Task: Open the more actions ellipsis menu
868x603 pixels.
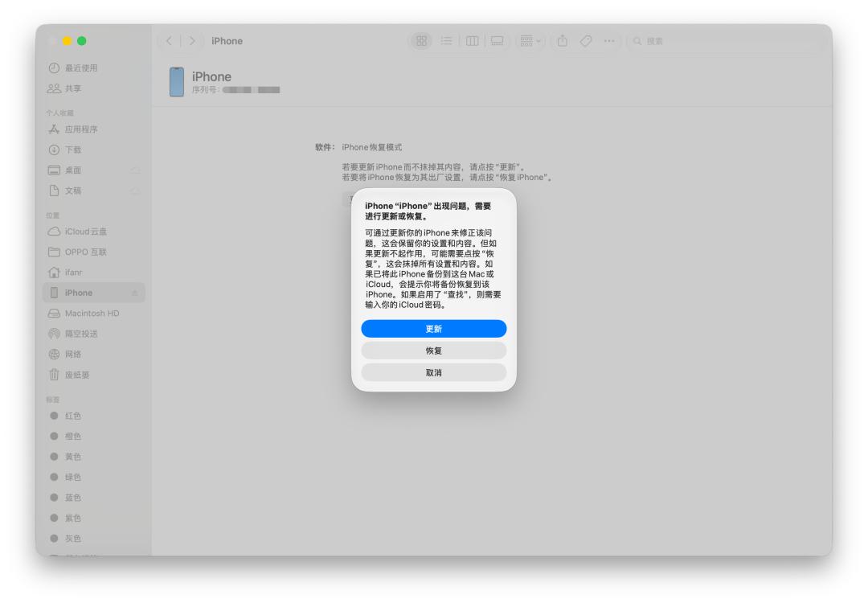Action: [x=609, y=41]
